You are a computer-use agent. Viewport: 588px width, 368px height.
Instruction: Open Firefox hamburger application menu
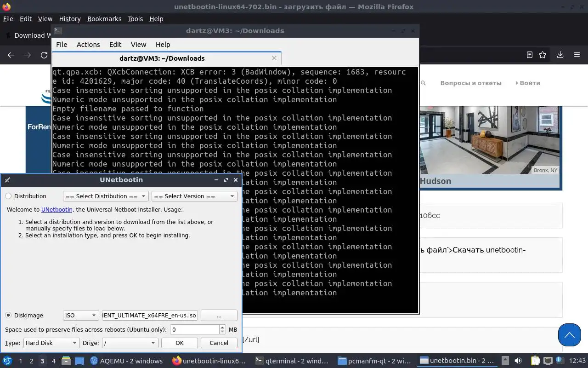coord(577,55)
